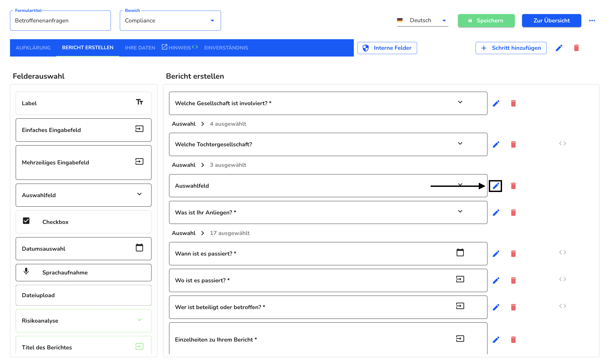The image size is (607, 364).
Task: Open the three-dot more options menu
Action: pos(592,21)
